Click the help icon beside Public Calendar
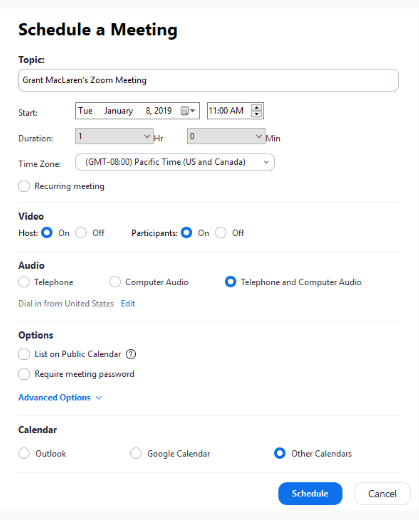 click(131, 354)
